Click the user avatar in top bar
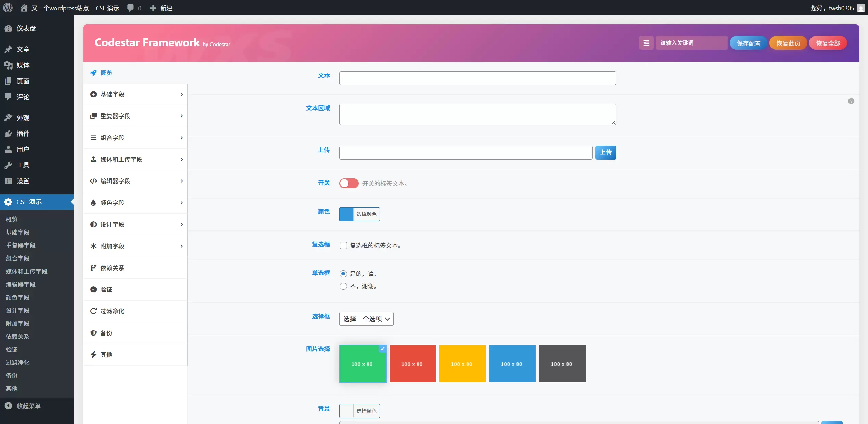This screenshot has height=424, width=868. click(861, 8)
